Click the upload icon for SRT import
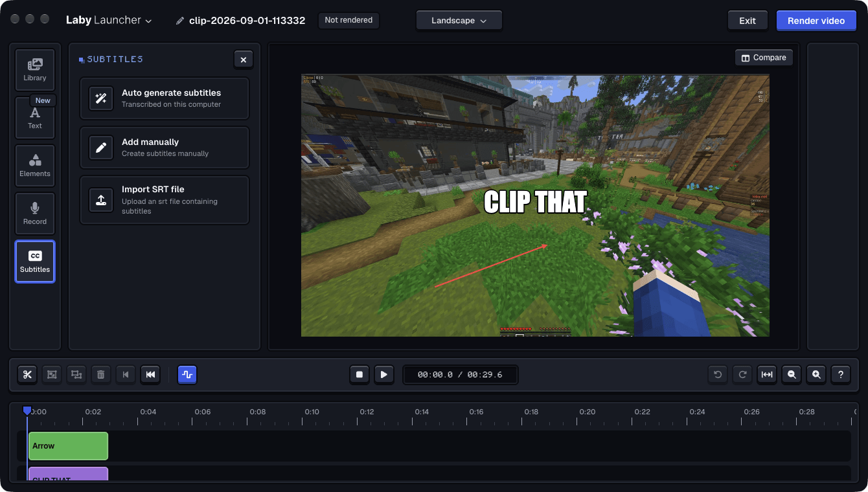This screenshot has height=492, width=868. [x=101, y=200]
